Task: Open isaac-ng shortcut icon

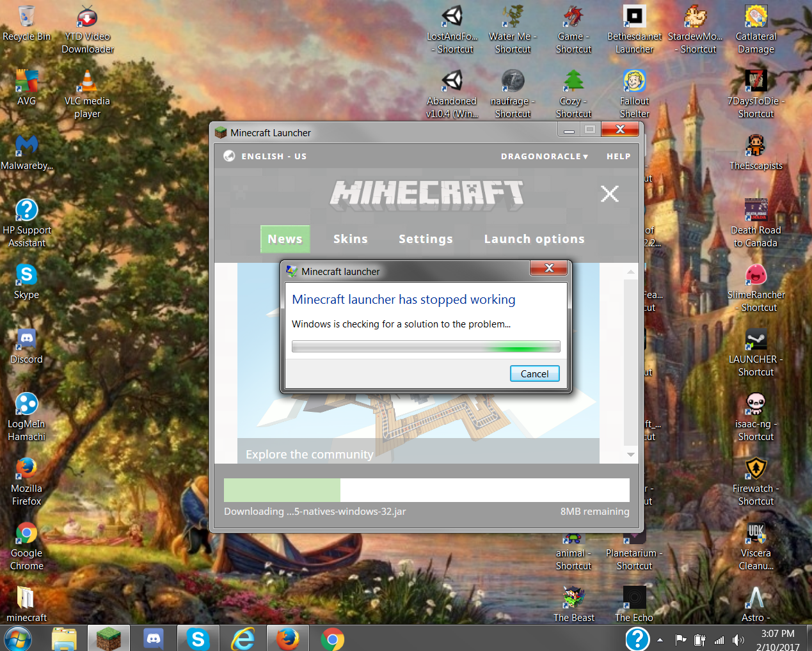Action: [756, 418]
